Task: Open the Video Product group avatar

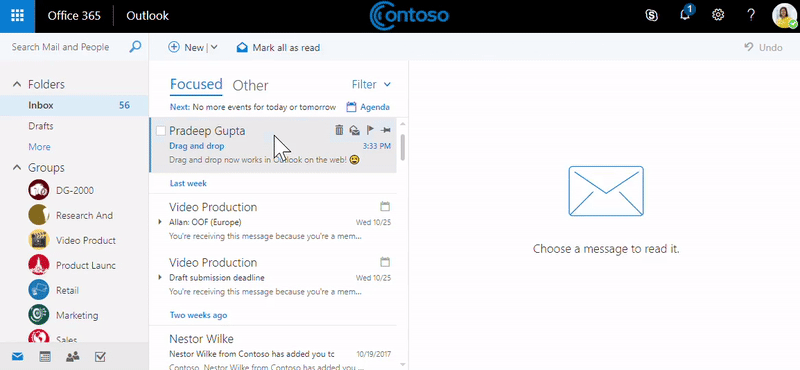Action: (x=39, y=240)
